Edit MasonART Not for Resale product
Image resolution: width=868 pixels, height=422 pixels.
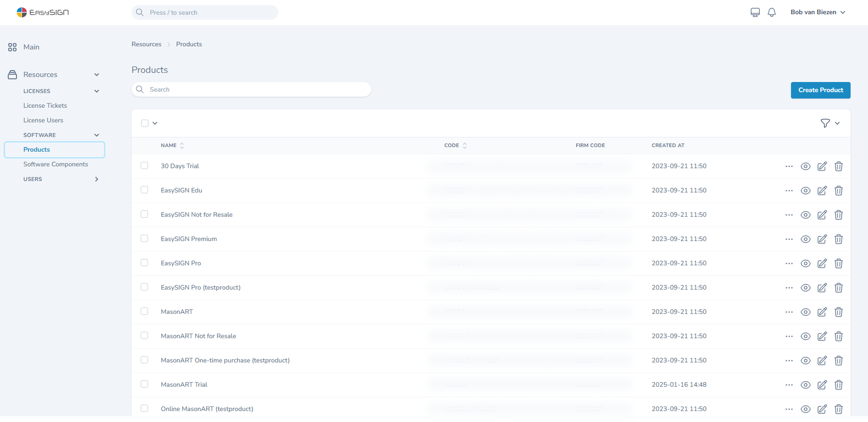pyautogui.click(x=822, y=336)
